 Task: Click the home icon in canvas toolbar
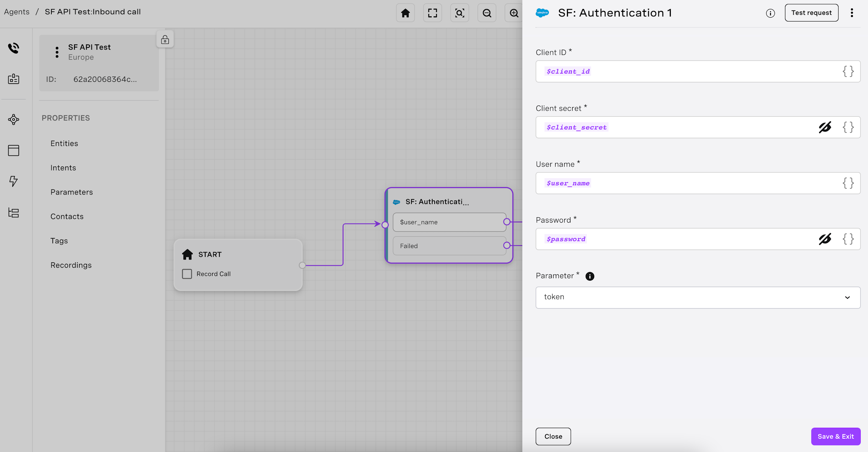(x=405, y=13)
